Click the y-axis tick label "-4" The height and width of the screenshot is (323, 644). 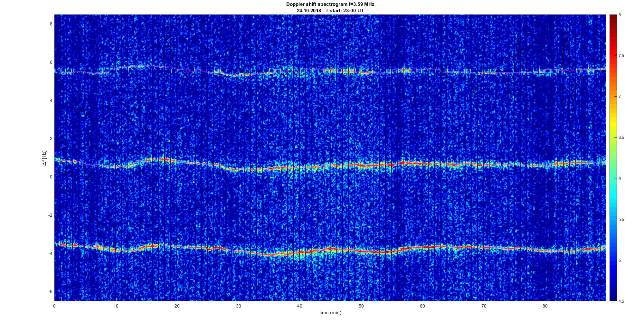click(50, 253)
